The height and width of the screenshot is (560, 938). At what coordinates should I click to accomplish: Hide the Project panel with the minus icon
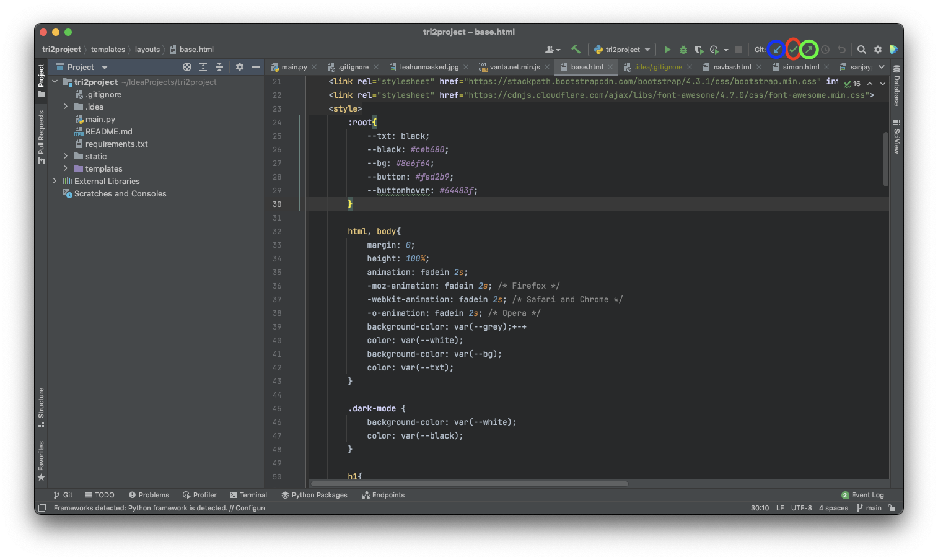pos(256,67)
